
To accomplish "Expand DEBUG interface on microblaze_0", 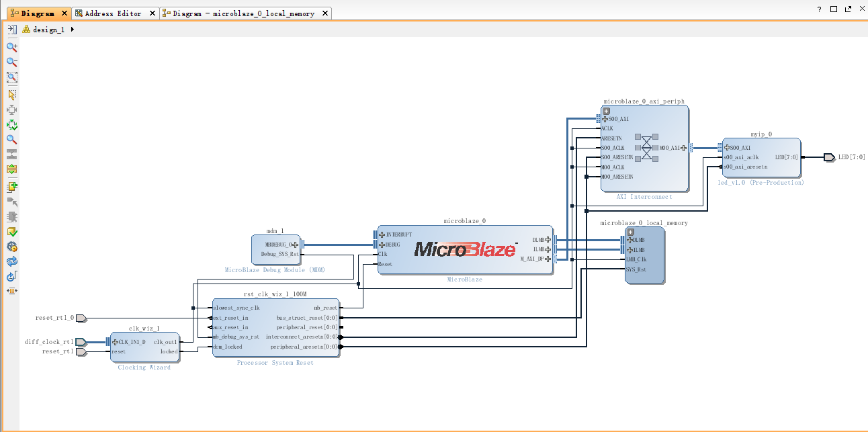I will point(382,245).
